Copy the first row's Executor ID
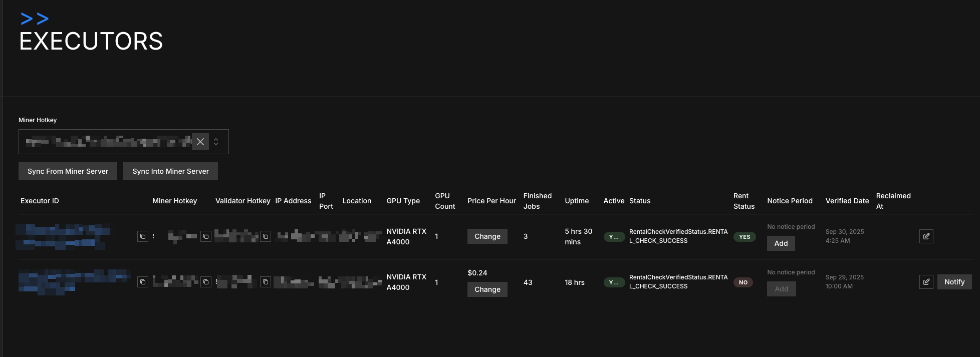Screen dimensions: 980x357 (143, 236)
